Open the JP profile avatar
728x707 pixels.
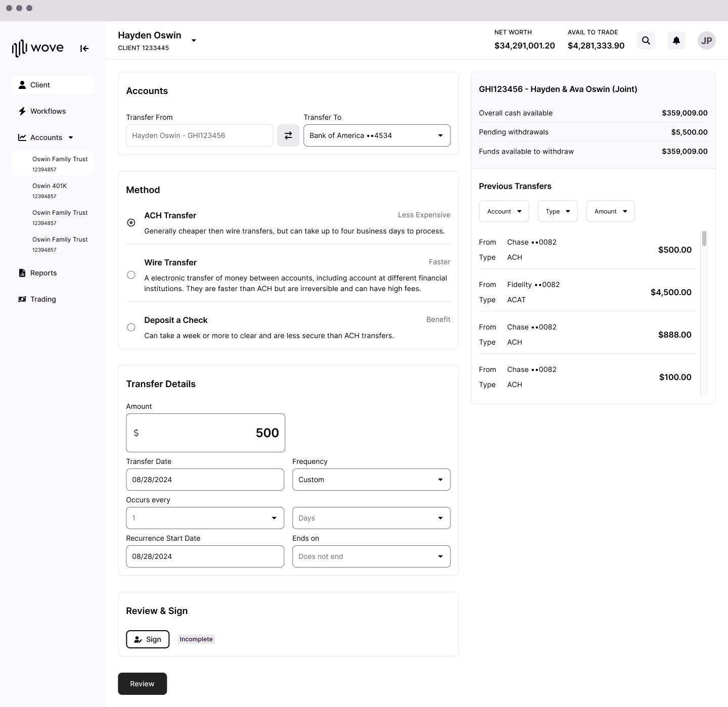pos(706,40)
